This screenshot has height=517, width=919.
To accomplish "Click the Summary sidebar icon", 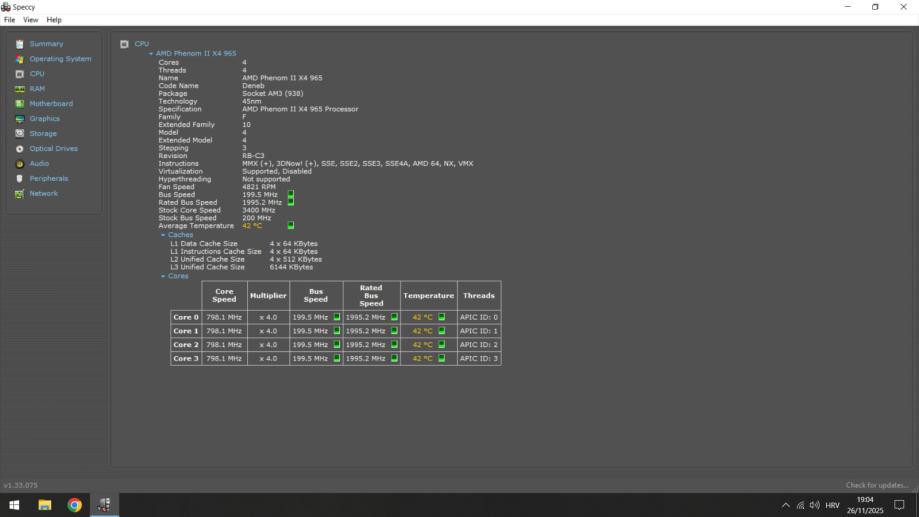I will tap(19, 44).
